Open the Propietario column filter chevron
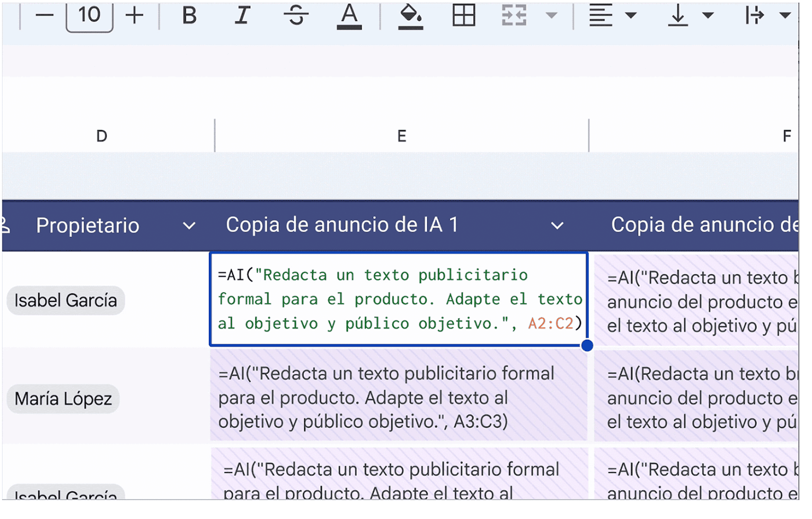Screen dimensions: 812x519 pyautogui.click(x=189, y=226)
